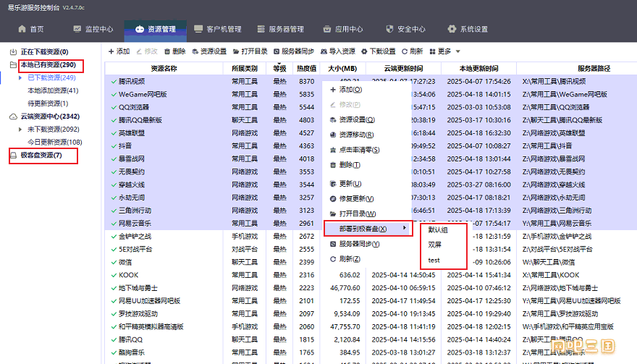Select 本地添加资源(41) in the tree
The height and width of the screenshot is (364, 637).
[x=53, y=90]
